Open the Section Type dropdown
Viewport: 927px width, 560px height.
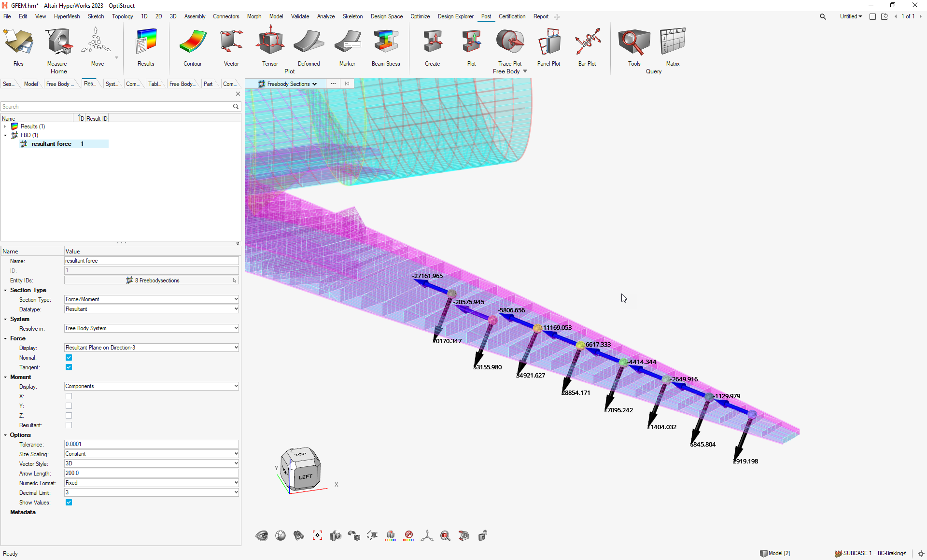(152, 299)
